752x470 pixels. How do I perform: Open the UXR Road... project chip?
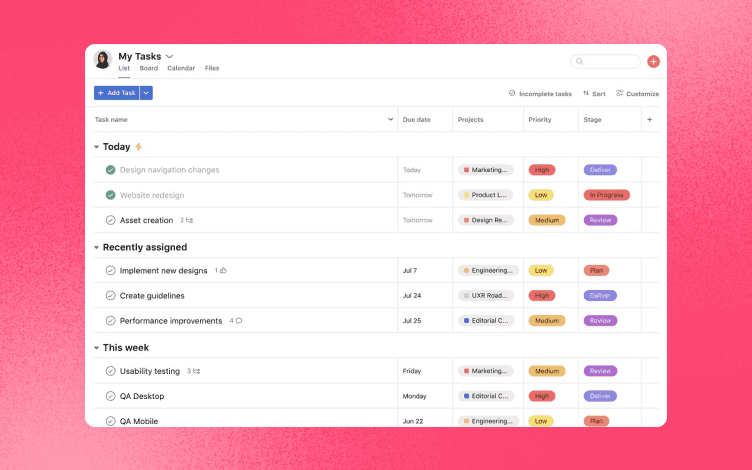coord(485,295)
